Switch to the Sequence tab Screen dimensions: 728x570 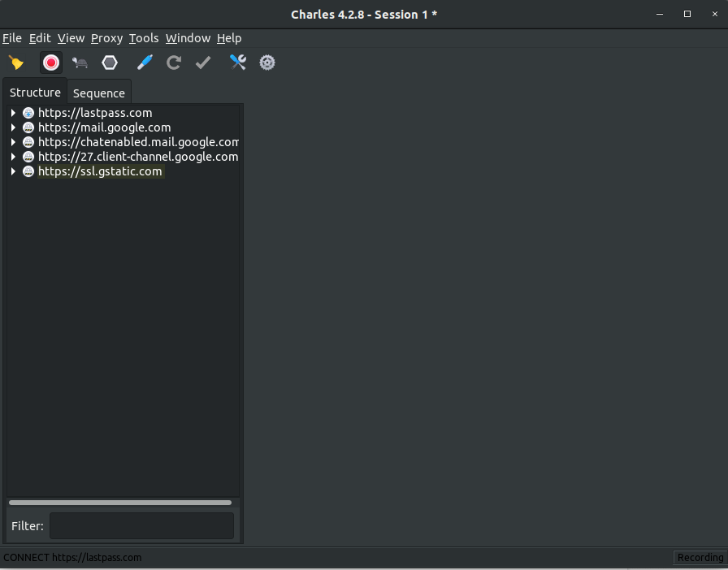(x=98, y=93)
